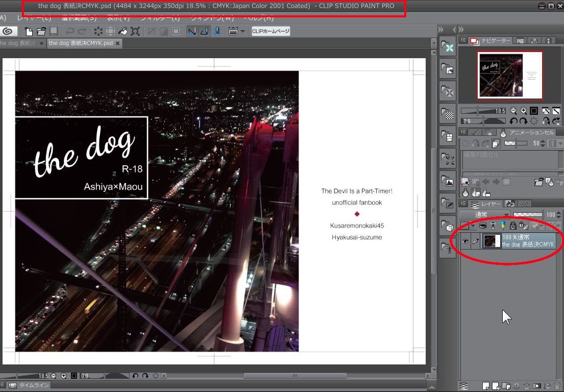The image size is (564, 392).
Task: Toggle Clip to Layer Below icon
Action: tap(483, 226)
